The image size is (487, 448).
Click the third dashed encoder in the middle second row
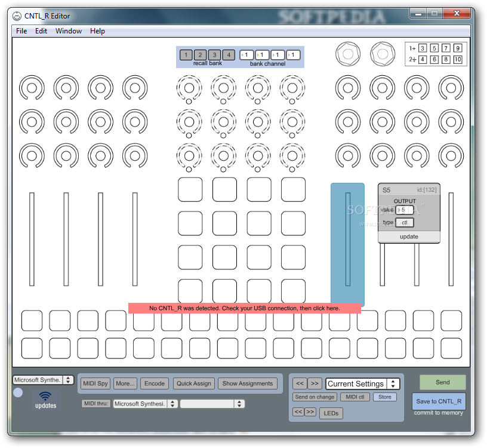point(258,123)
